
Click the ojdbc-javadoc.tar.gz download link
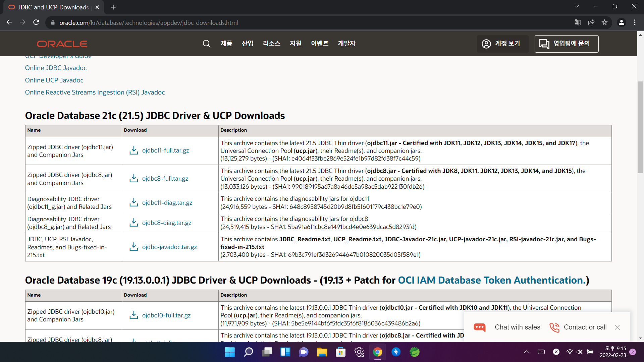coord(169,247)
